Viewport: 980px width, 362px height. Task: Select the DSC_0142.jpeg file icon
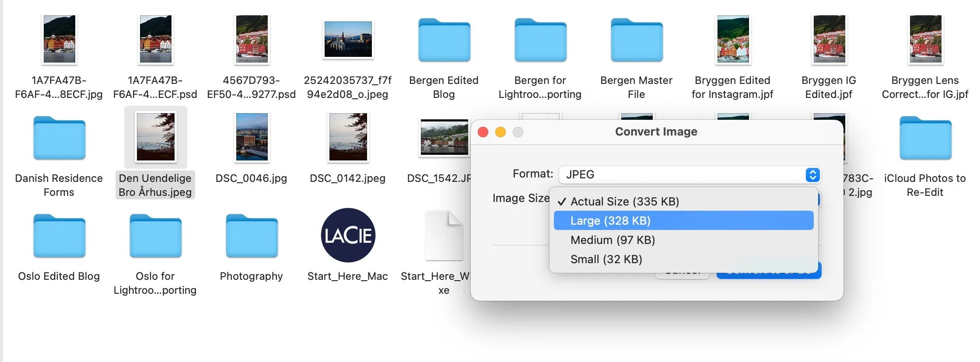(348, 137)
